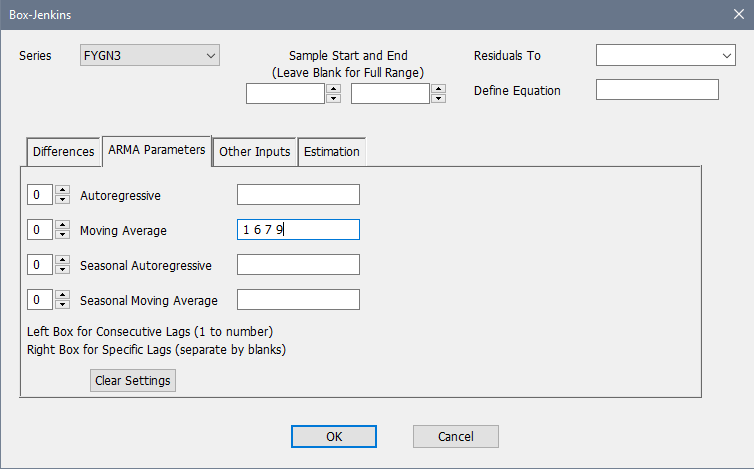Image resolution: width=754 pixels, height=469 pixels.
Task: Increase the sample start value spinner
Action: pos(334,89)
